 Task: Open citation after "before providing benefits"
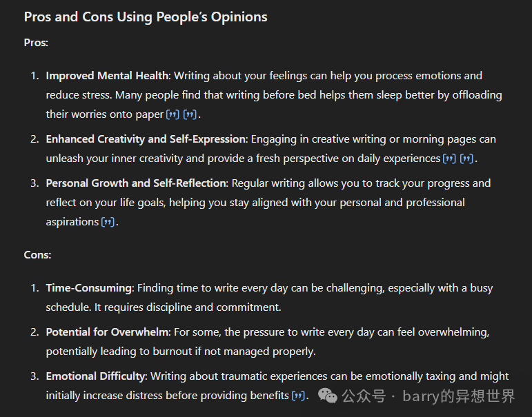pos(297,396)
